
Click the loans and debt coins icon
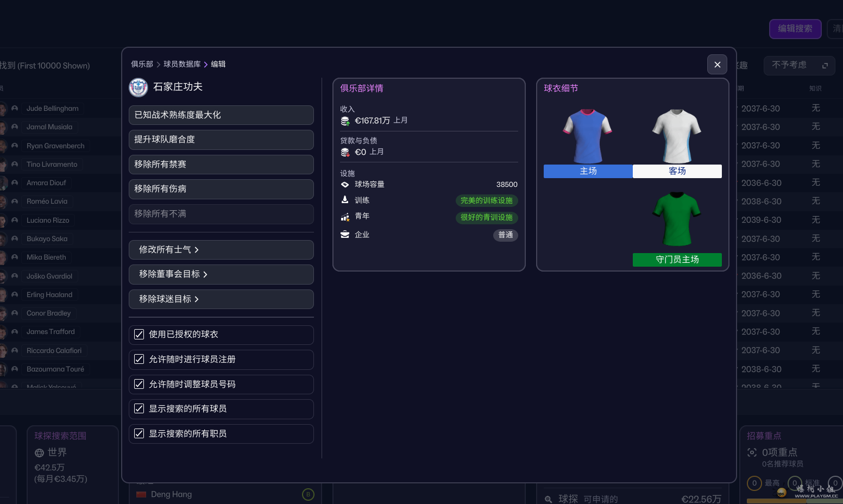345,153
